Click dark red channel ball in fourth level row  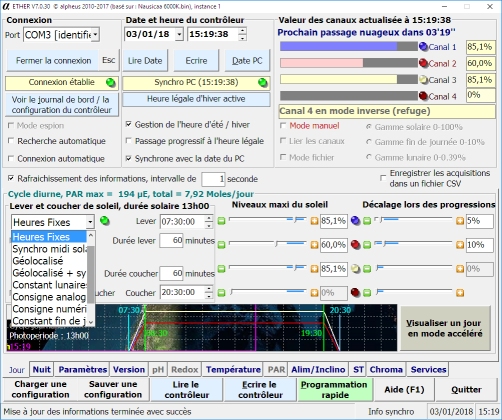[356, 293]
